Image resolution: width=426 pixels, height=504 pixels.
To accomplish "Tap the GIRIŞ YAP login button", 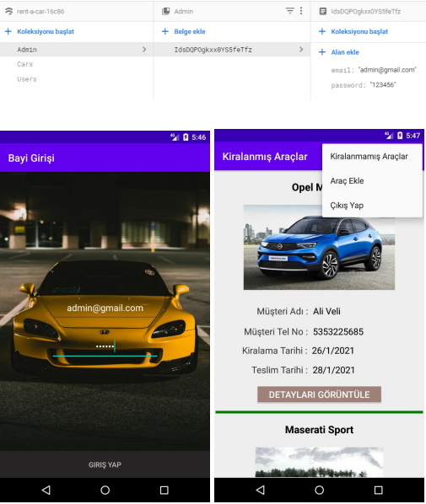I will tap(105, 464).
